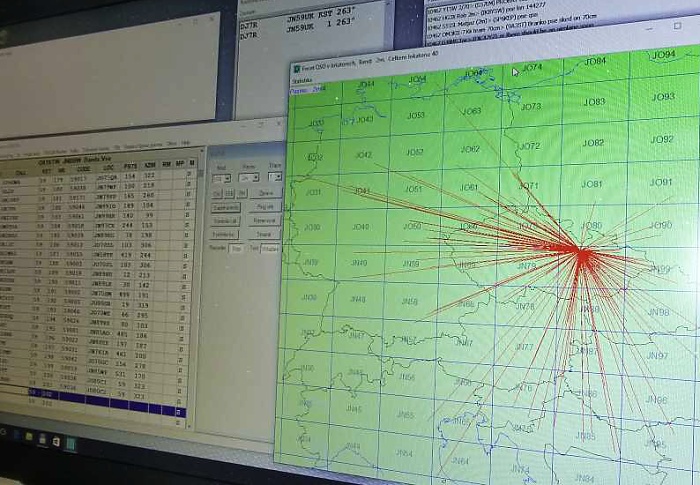The width and height of the screenshot is (700, 485).
Task: Click the JN98 square label on the map
Action: coord(658,312)
